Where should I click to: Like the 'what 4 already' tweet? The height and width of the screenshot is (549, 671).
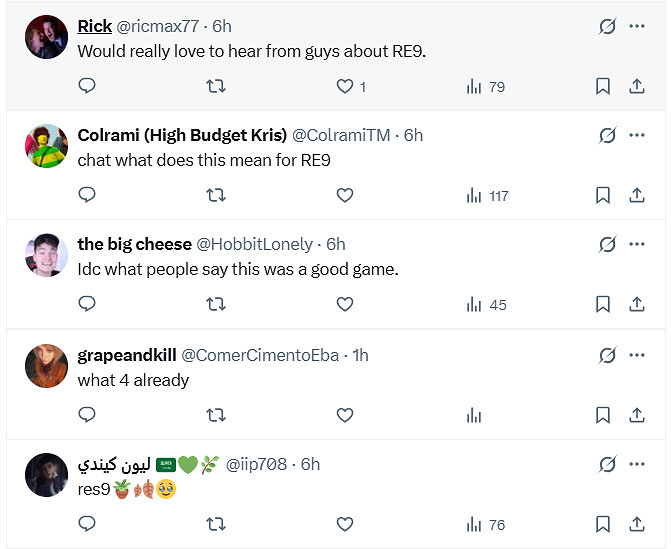click(x=345, y=415)
